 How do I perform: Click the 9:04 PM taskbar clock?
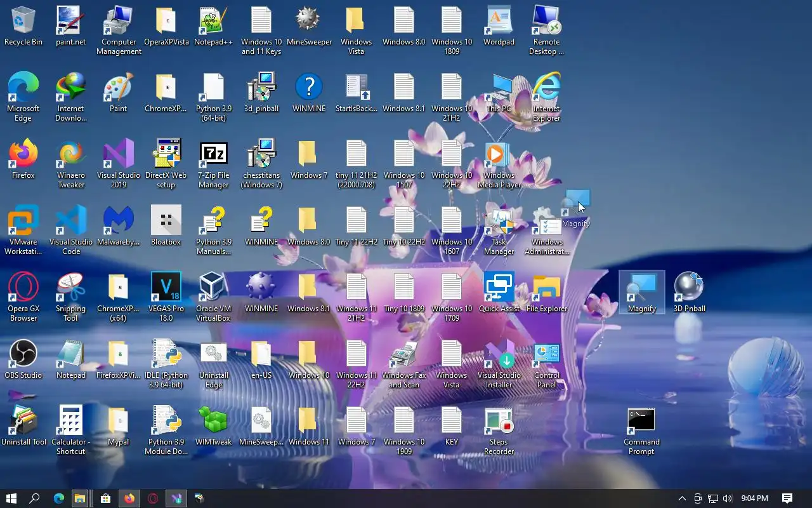[x=754, y=498]
